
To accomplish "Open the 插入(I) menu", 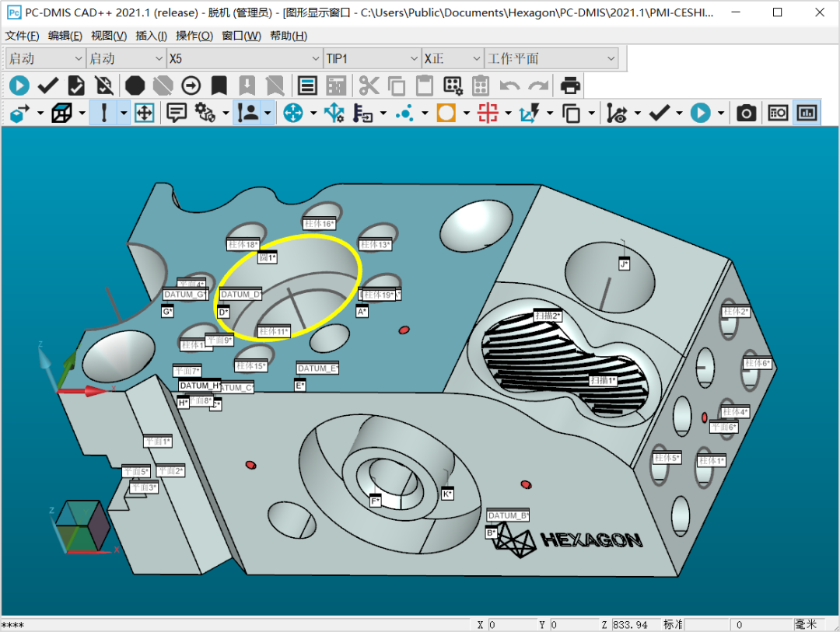I will (151, 36).
